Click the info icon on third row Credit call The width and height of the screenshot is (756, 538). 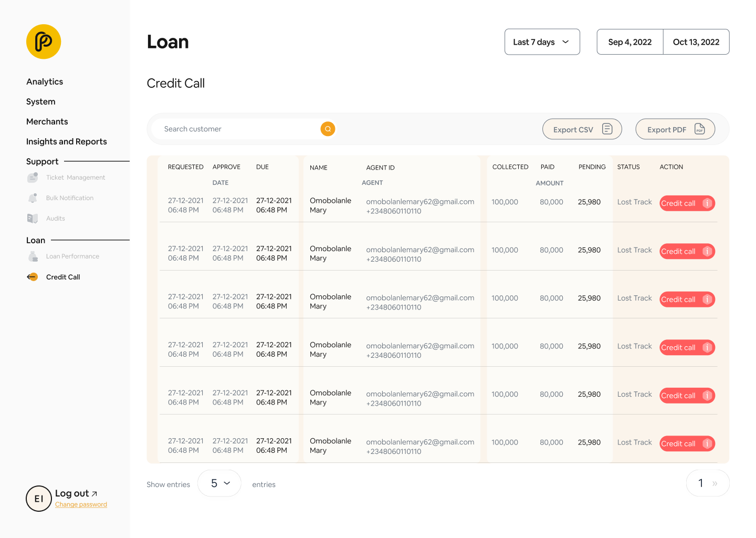click(x=707, y=299)
